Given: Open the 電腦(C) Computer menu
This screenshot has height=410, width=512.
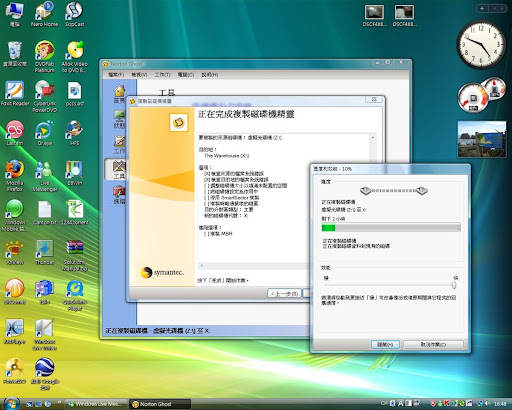Looking at the screenshot, I should [x=186, y=75].
